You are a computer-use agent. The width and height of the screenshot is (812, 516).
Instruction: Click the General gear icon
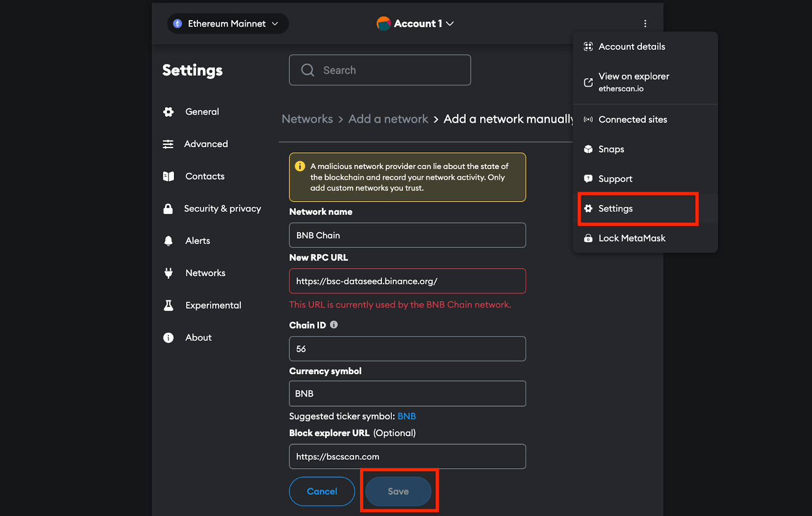pos(168,112)
